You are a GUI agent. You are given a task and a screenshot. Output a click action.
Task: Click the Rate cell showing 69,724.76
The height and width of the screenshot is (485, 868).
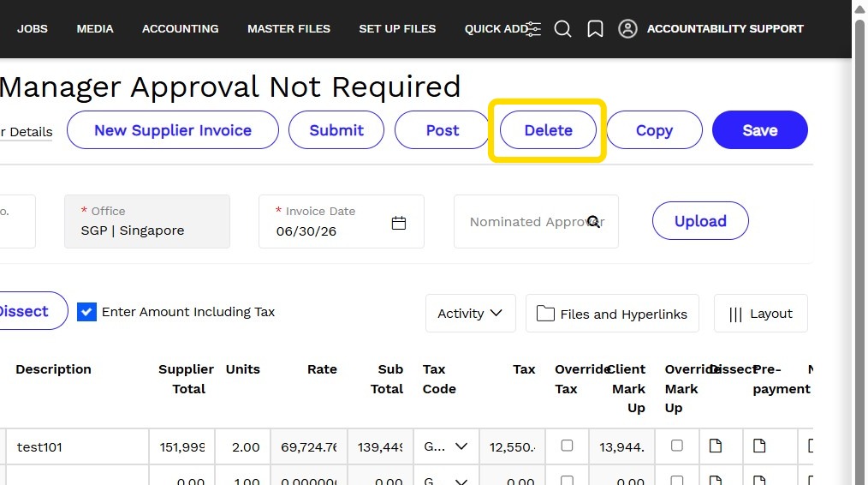309,446
